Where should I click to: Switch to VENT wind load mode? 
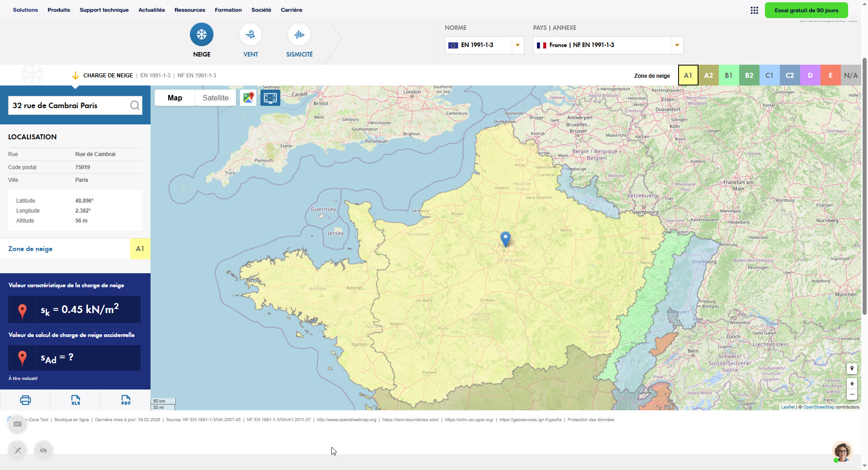tap(250, 34)
